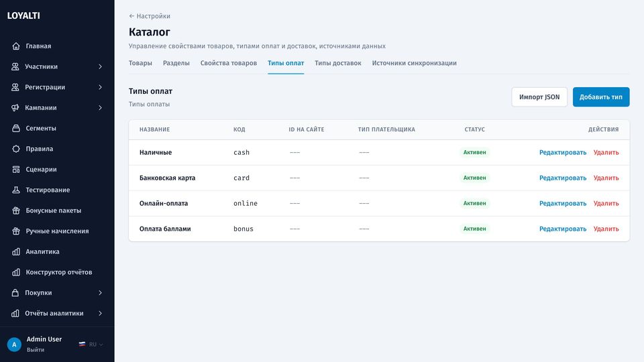Viewport: 644px width, 362px height.
Task: Click the Активен badge in Оплата баллами row
Action: (474, 229)
